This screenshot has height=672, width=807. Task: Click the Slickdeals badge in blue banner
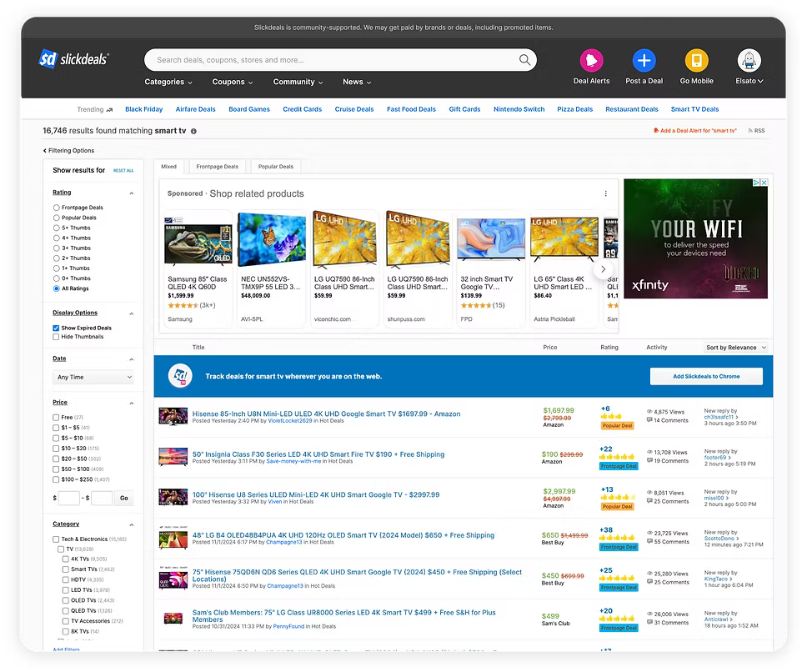point(180,376)
